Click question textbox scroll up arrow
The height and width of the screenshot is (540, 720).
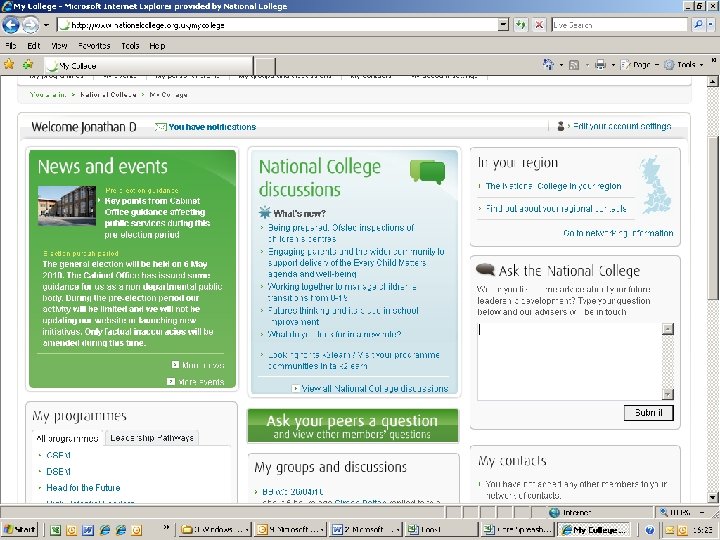(x=668, y=329)
